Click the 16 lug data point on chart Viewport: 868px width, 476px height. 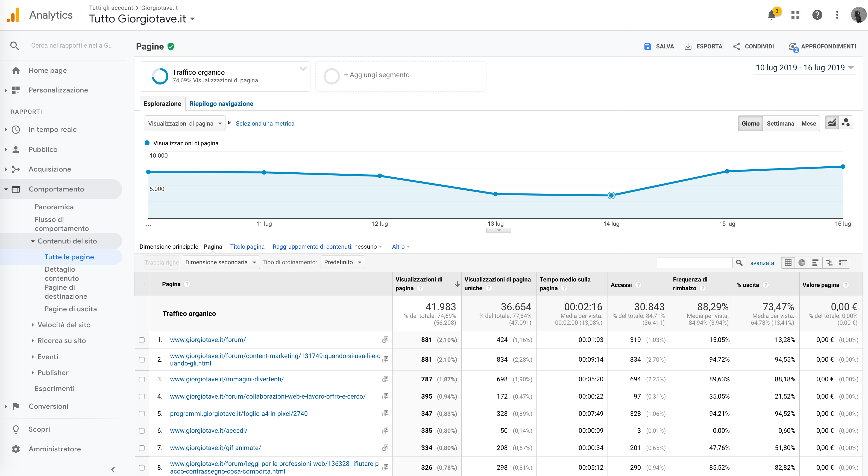(x=843, y=167)
